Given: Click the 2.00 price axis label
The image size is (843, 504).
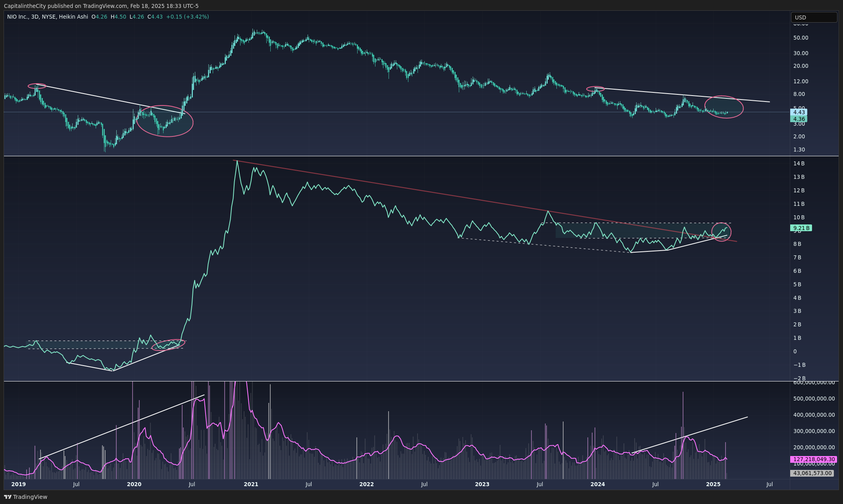Looking at the screenshot, I should 799,136.
